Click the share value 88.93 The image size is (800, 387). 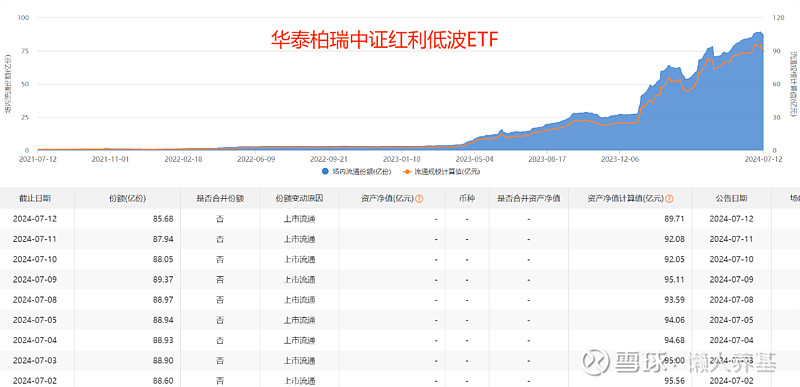click(x=162, y=341)
